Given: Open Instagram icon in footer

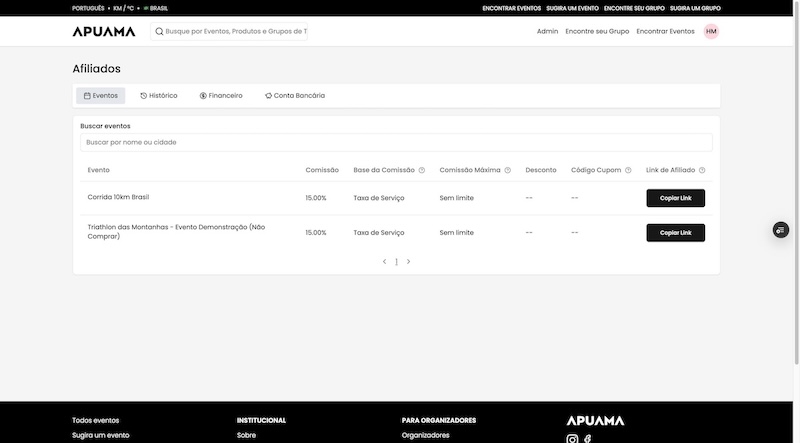Looking at the screenshot, I should [x=572, y=438].
